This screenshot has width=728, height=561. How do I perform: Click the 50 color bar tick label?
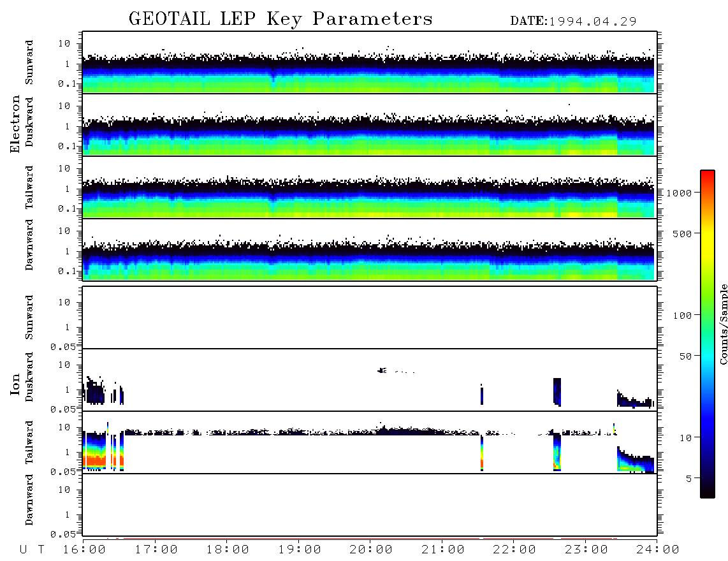685,356
